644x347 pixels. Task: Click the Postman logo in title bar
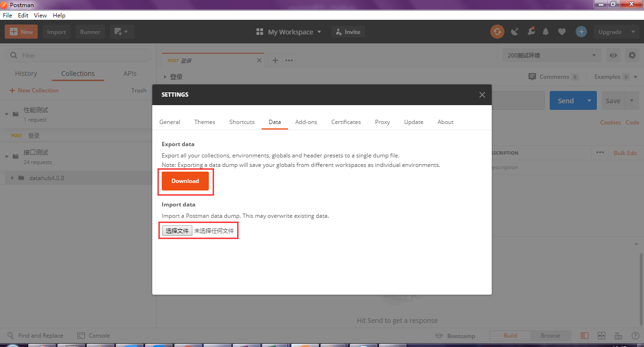pos(4,5)
